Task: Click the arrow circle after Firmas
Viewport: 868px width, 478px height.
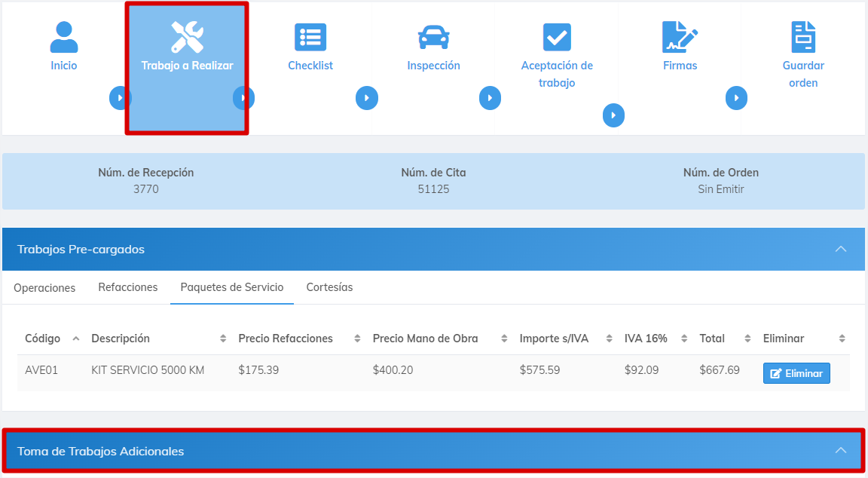Action: (736, 98)
